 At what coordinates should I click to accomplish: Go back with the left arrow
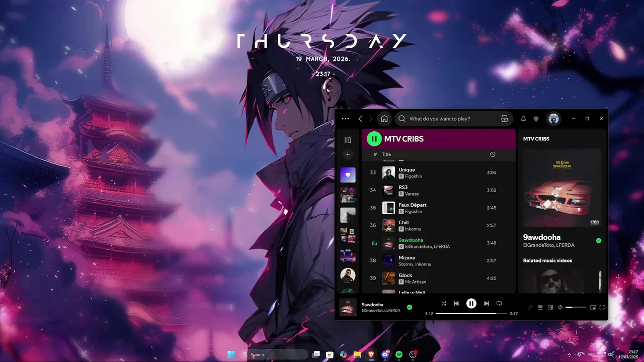[360, 119]
